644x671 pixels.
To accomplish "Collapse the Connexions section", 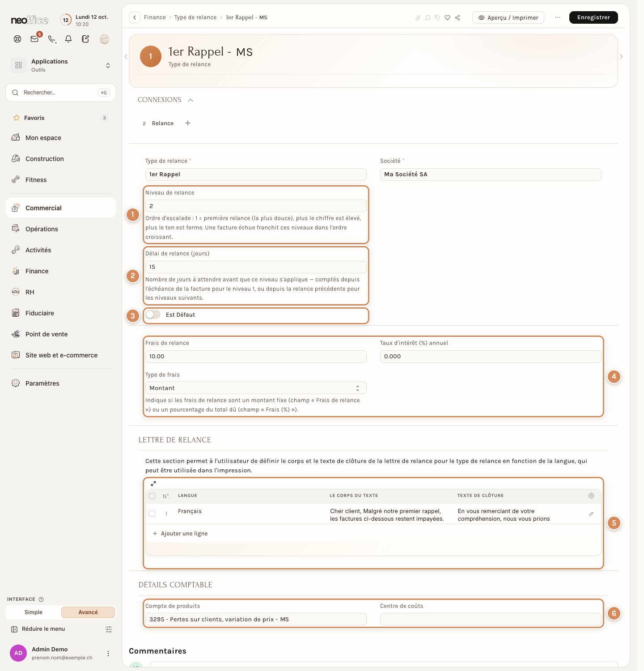I will pyautogui.click(x=191, y=100).
